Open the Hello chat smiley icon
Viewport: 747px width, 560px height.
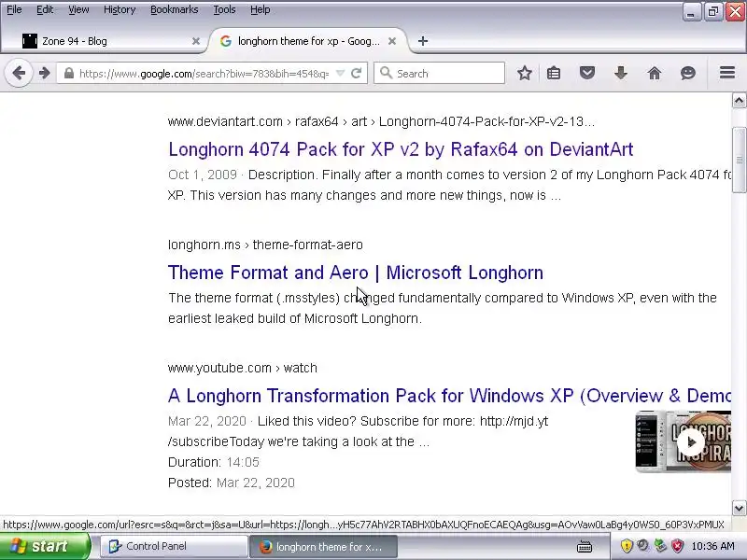pos(687,74)
